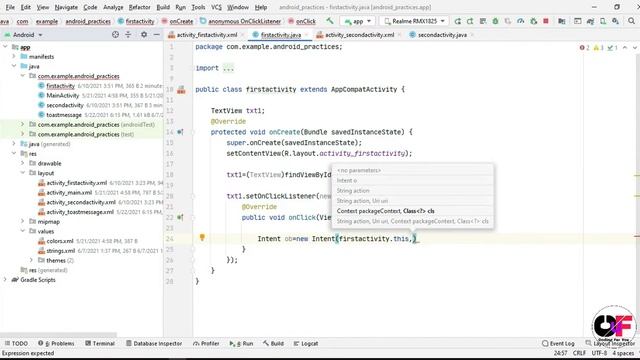640x360 pixels.
Task: Click gutter icon beside class firstactivity line
Action: (x=181, y=90)
